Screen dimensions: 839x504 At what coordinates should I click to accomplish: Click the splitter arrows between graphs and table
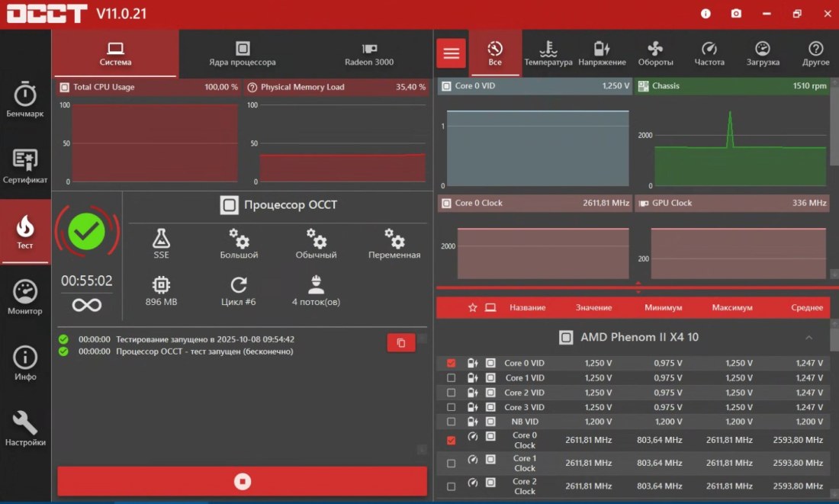point(638,288)
